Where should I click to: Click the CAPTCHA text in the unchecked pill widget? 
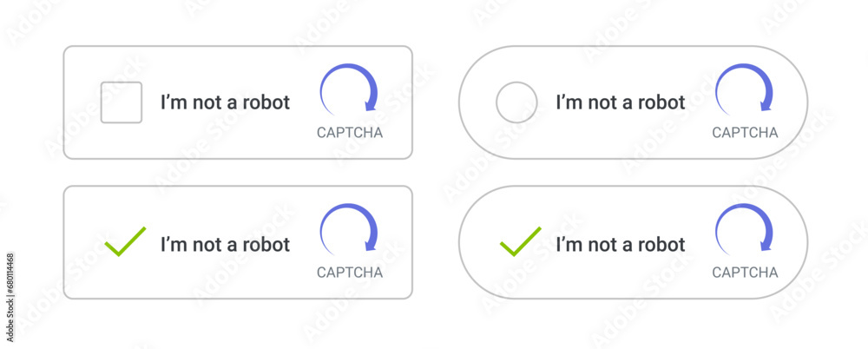(x=745, y=133)
